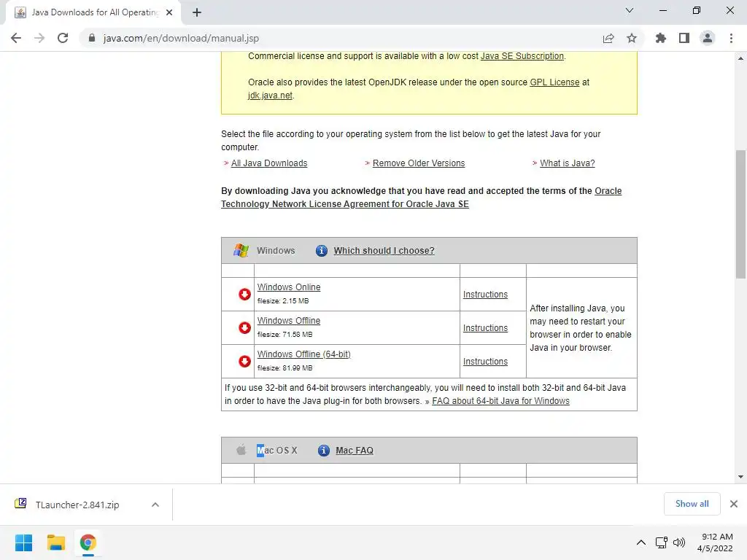Open the Windows Start menu

point(24,542)
